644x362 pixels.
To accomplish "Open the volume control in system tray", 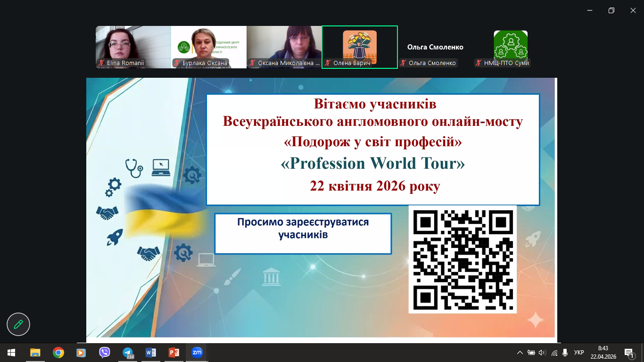I will 542,352.
